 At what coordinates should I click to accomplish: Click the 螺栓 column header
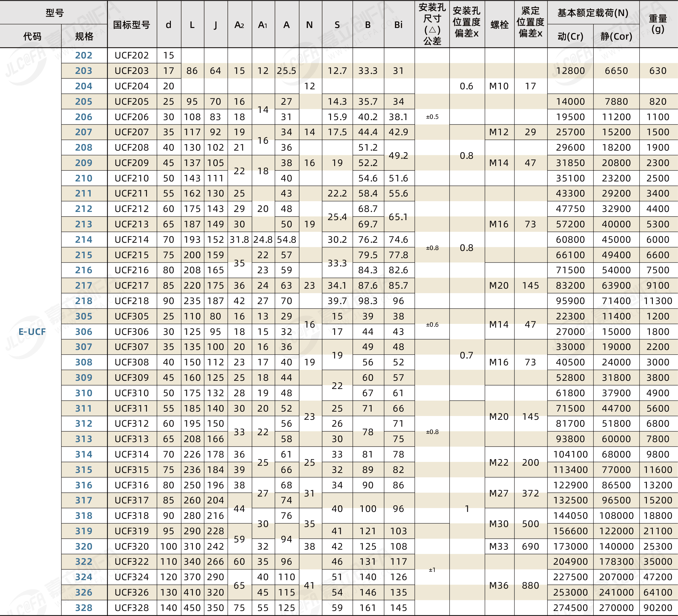point(499,25)
